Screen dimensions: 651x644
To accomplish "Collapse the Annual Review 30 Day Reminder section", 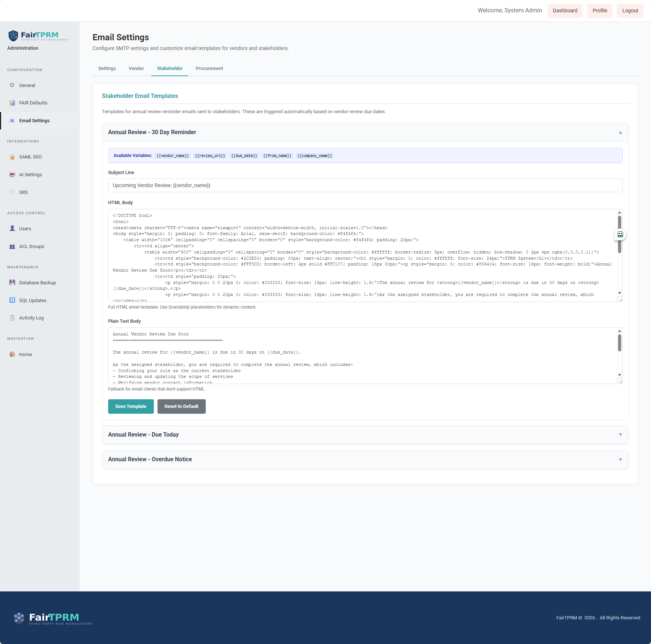I will [x=620, y=132].
